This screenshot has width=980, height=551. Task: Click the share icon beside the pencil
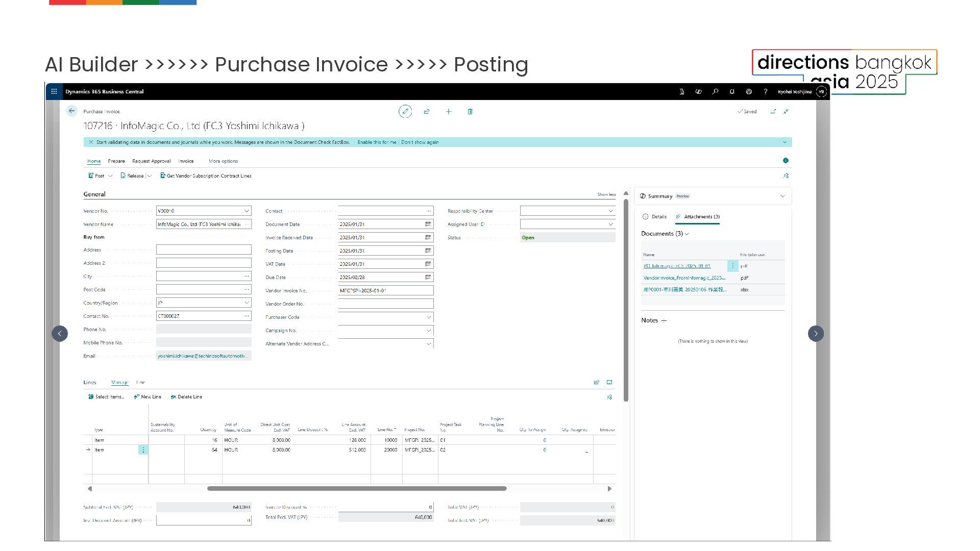pos(427,111)
